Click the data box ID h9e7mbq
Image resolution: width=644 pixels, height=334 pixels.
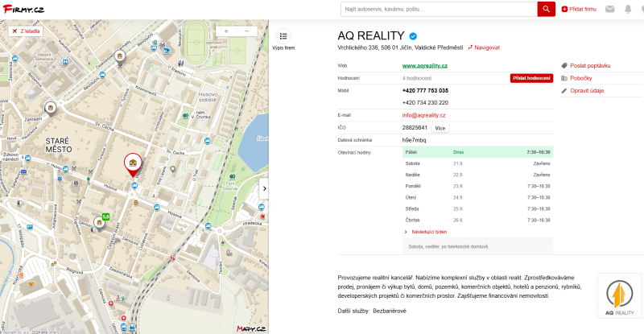(x=414, y=141)
